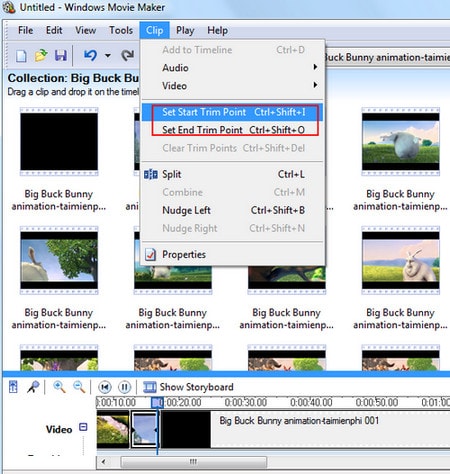450x474 pixels.
Task: Zoom out the timeline
Action: (x=79, y=387)
